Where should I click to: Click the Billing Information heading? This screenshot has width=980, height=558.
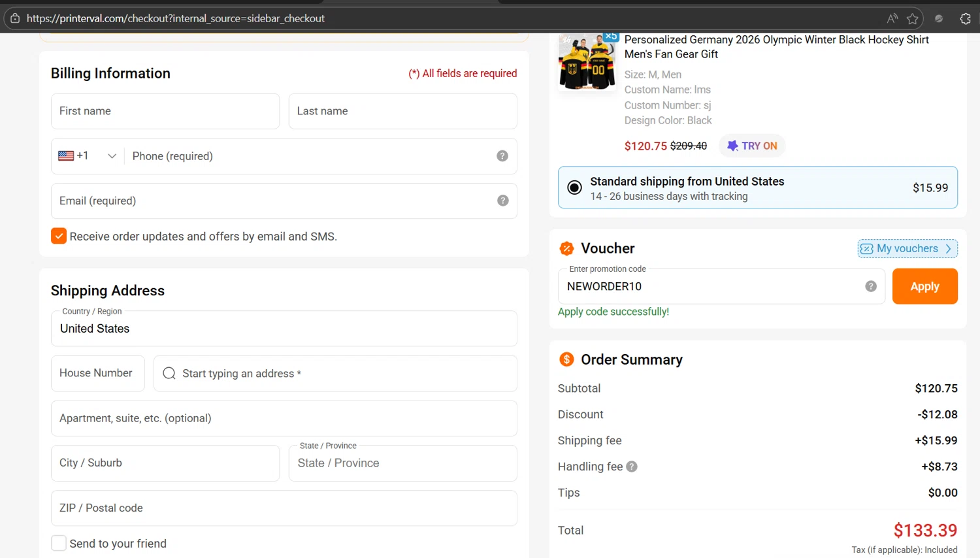(110, 73)
